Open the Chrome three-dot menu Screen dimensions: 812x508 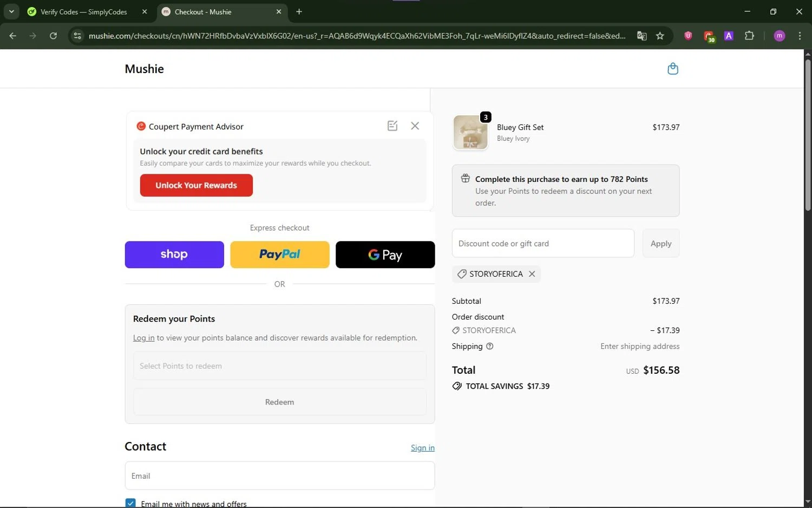pos(800,36)
